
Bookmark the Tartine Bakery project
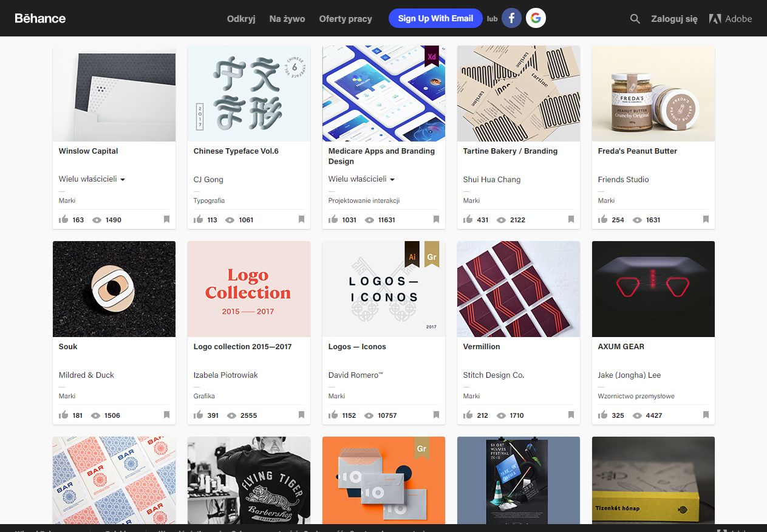(x=571, y=219)
